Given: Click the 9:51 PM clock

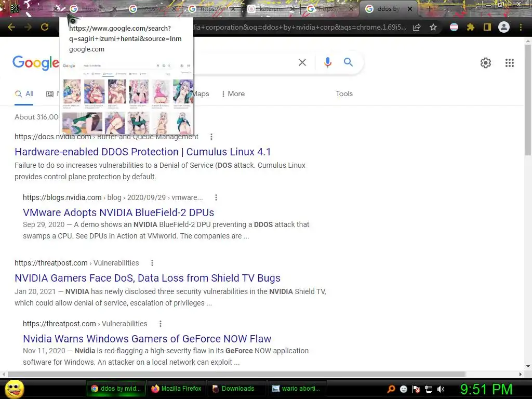Looking at the screenshot, I should tap(486, 389).
